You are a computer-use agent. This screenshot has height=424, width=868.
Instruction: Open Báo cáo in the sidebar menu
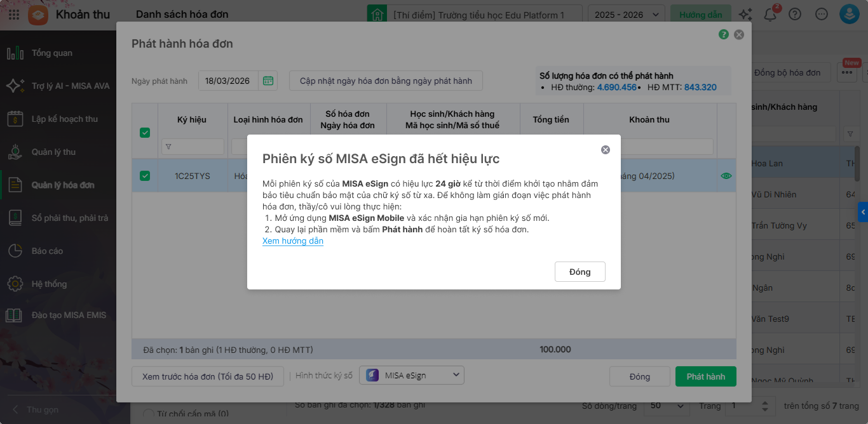47,251
